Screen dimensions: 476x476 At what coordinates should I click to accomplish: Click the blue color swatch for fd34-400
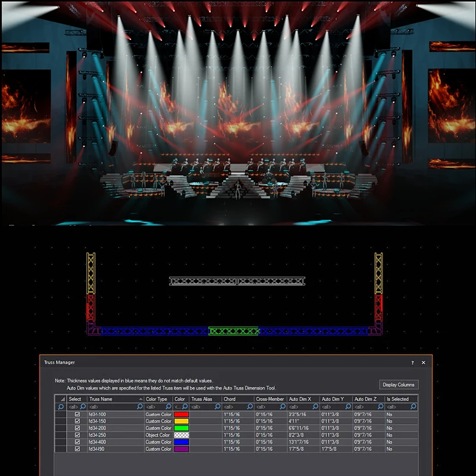(181, 442)
